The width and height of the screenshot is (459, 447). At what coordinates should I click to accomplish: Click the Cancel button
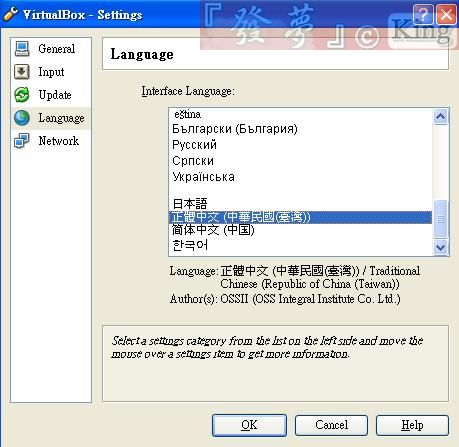pos(331,425)
